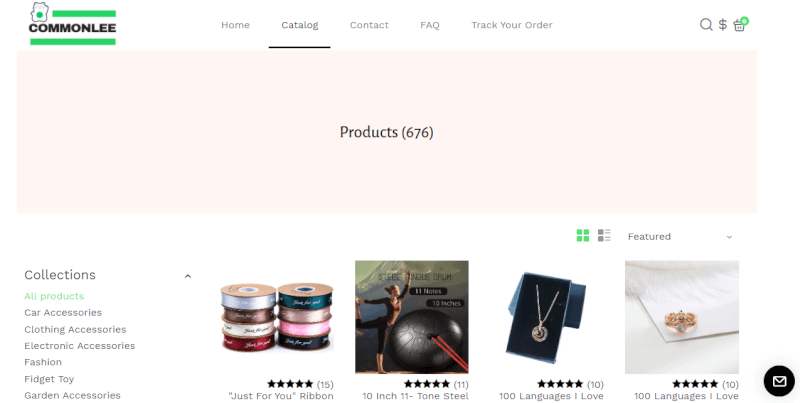This screenshot has height=403, width=800.
Task: Open Track Your Order page
Action: (512, 25)
